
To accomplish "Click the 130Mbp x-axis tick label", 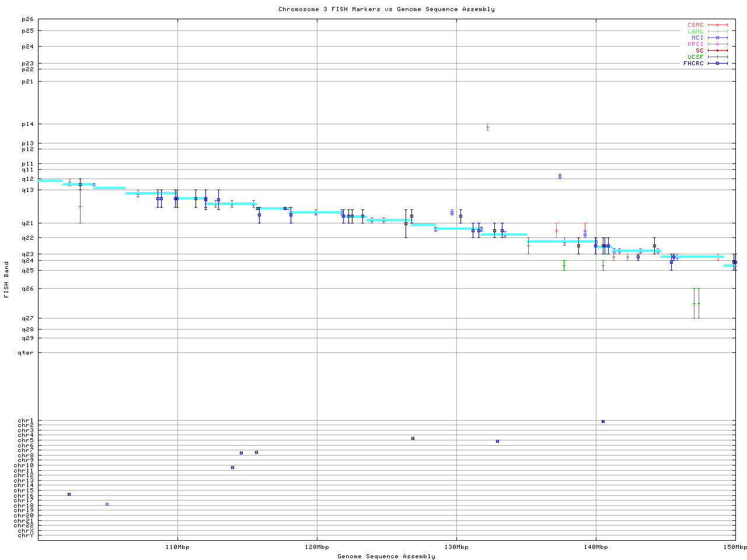I will [456, 547].
